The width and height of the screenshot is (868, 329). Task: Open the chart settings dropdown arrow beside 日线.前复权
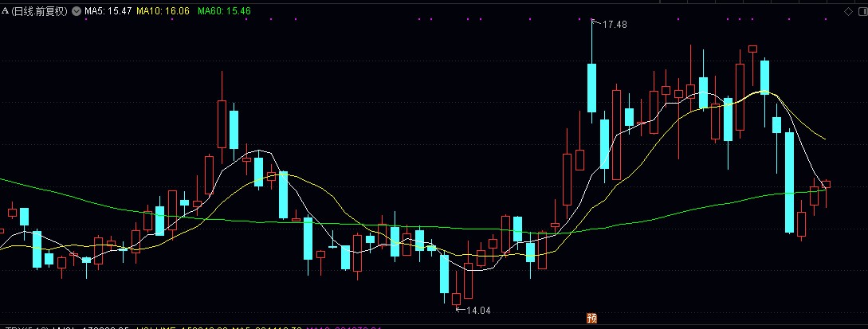(77, 11)
